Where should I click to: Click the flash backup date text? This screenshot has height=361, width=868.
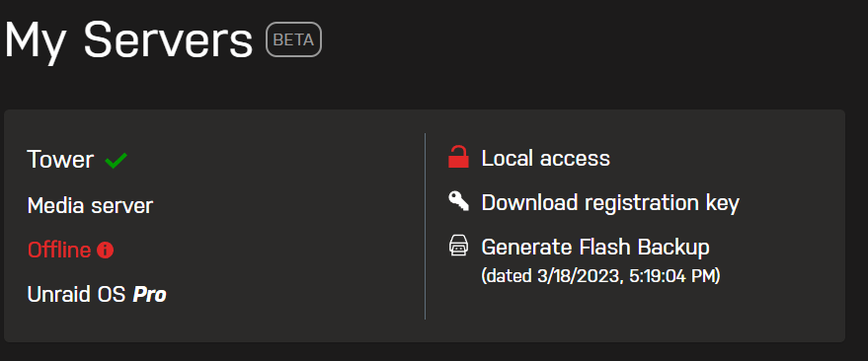(600, 275)
